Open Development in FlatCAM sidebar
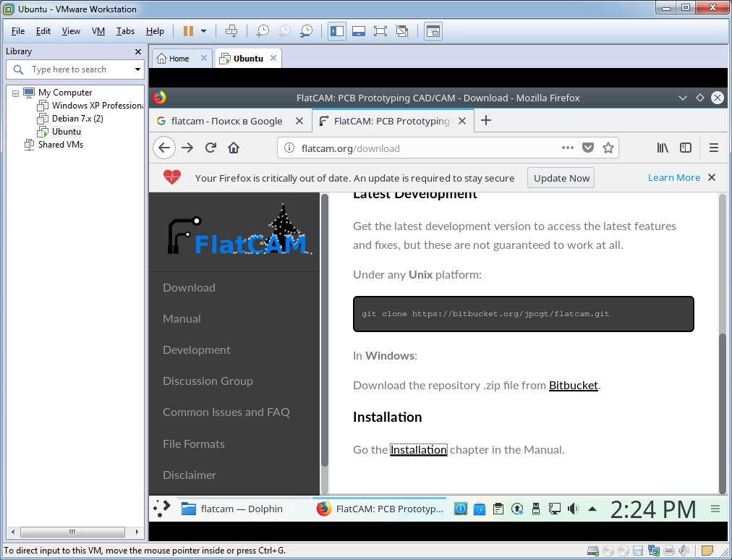The width and height of the screenshot is (732, 560). coord(197,350)
